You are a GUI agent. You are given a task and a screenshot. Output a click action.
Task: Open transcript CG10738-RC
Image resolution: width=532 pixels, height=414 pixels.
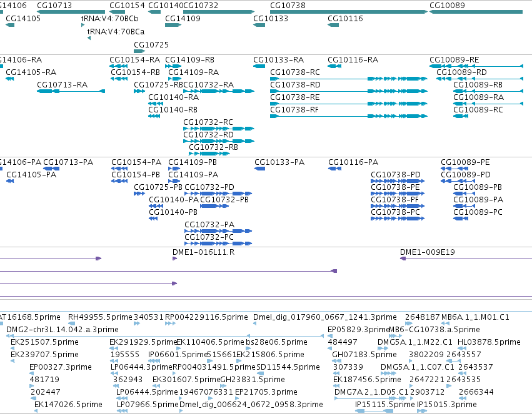295,72
